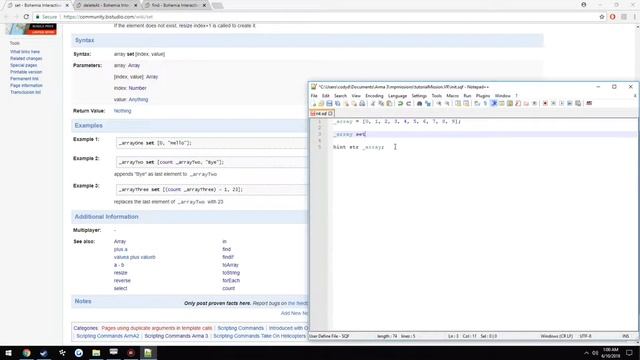
Task: Select the init.sqf document tab
Action: pyautogui.click(x=322, y=113)
